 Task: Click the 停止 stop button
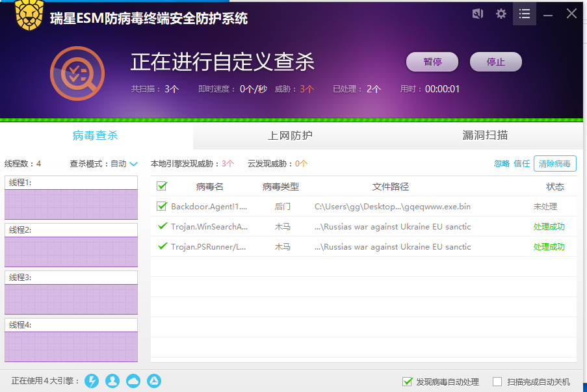[496, 62]
